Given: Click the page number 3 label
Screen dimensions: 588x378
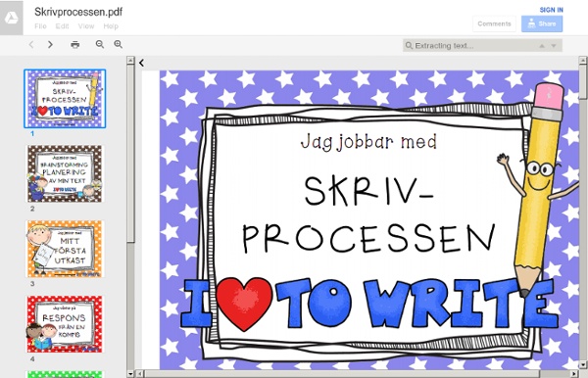Looking at the screenshot, I should [x=32, y=284].
